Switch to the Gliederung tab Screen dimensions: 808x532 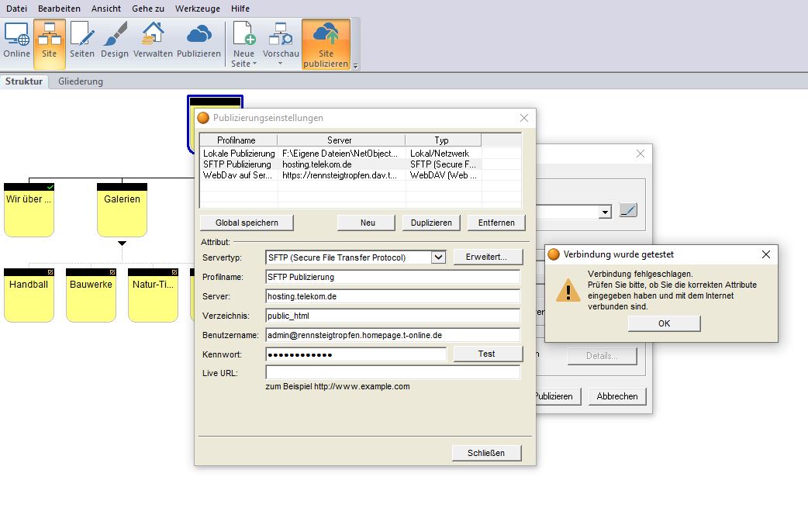coord(81,81)
